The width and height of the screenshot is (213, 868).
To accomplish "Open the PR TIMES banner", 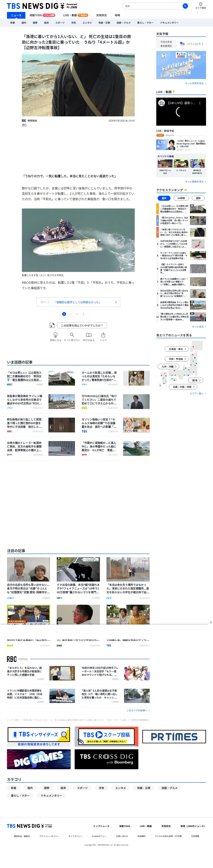I will coord(174,737).
